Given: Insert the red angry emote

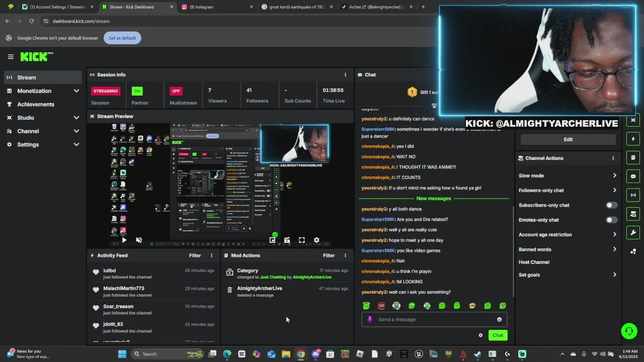Looking at the screenshot, I should tap(381, 306).
